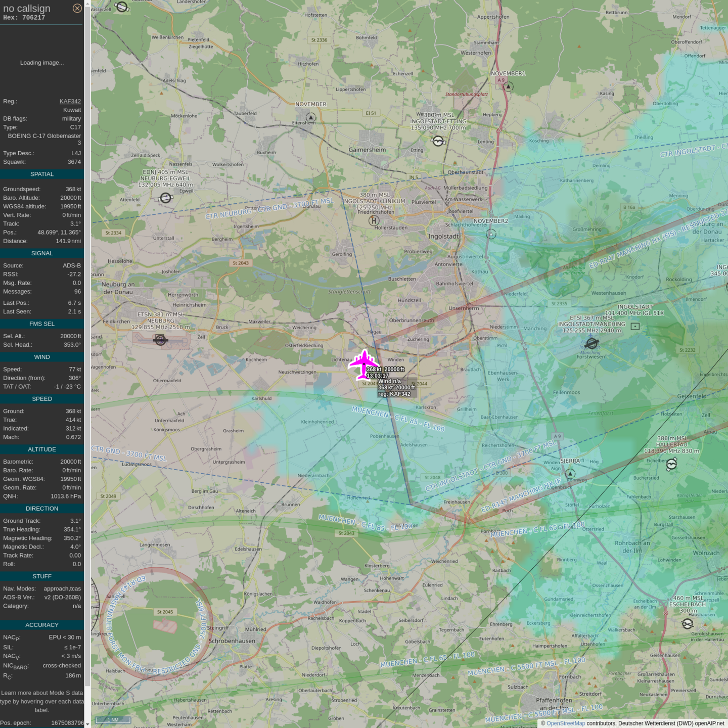Open the KAF342 registration link
Viewport: 728px width, 728px height.
tap(70, 101)
